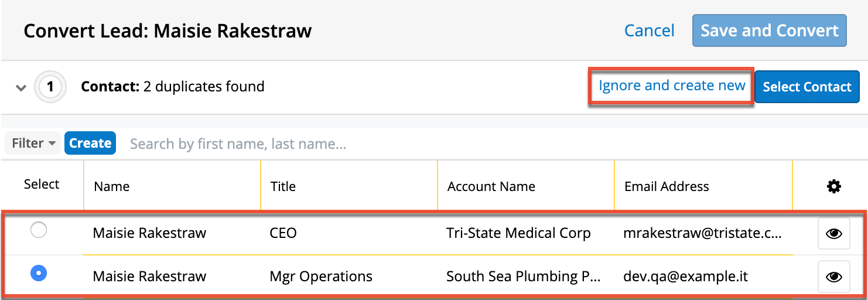868x300 pixels.
Task: Click the step 1 circle badge
Action: pyautogui.click(x=50, y=87)
